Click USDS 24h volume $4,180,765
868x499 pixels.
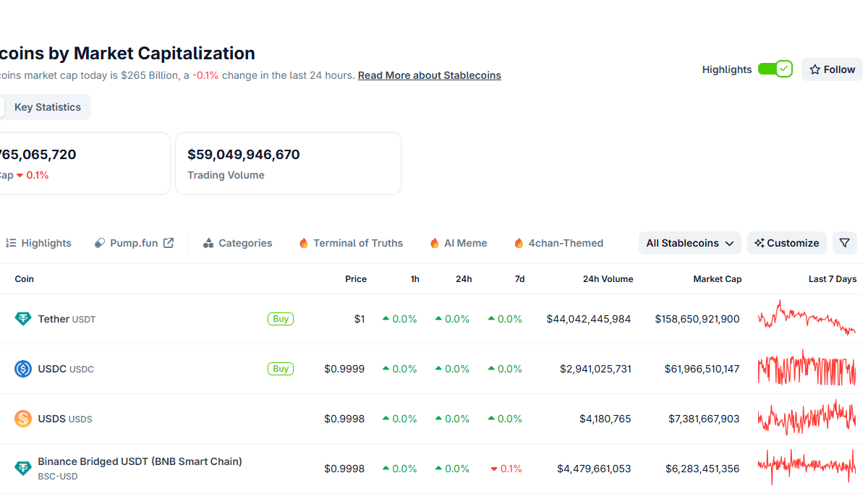(605, 419)
